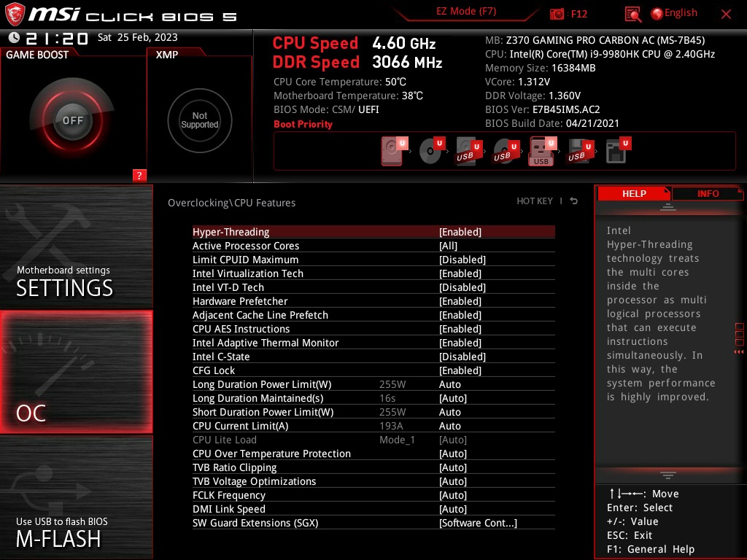Close the BIOS with the X icon
Viewport: 747px width, 560px height.
pyautogui.click(x=726, y=15)
